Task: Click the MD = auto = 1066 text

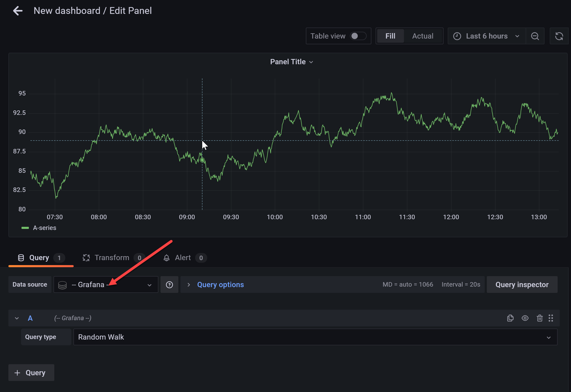Action: click(408, 284)
